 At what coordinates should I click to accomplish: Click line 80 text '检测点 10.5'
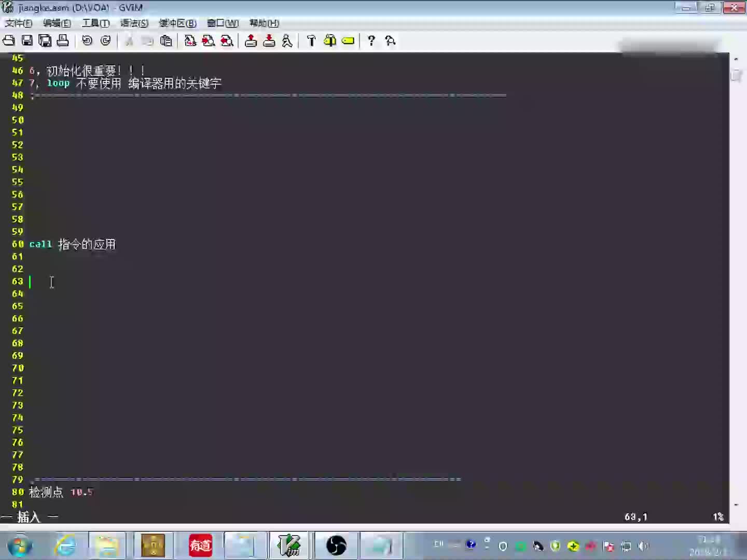[x=61, y=492]
